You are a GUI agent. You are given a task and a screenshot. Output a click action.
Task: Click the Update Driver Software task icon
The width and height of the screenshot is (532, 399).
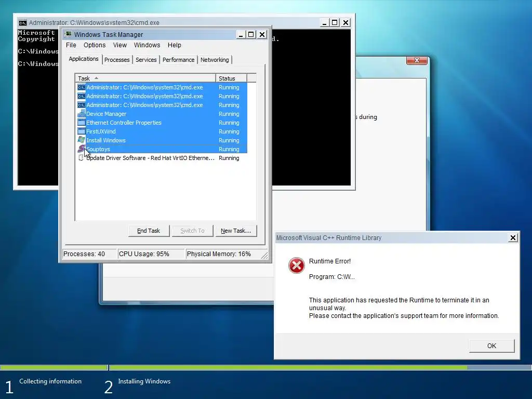tap(81, 158)
